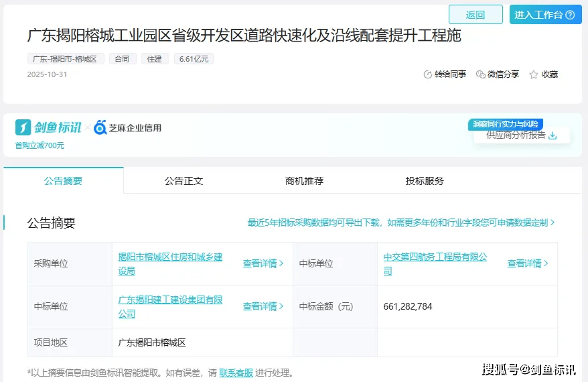Click the 广东-揭阳市-榕城区 region tag

66,59
